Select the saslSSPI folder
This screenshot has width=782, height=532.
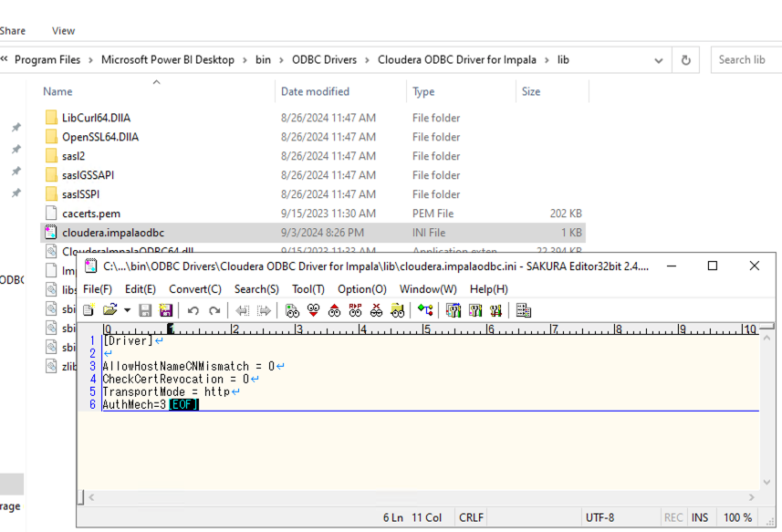(80, 194)
